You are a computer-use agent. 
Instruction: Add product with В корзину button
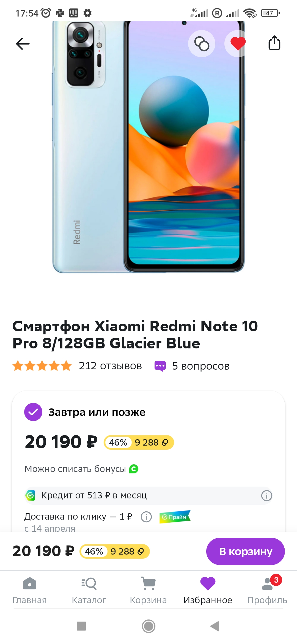[x=246, y=551]
